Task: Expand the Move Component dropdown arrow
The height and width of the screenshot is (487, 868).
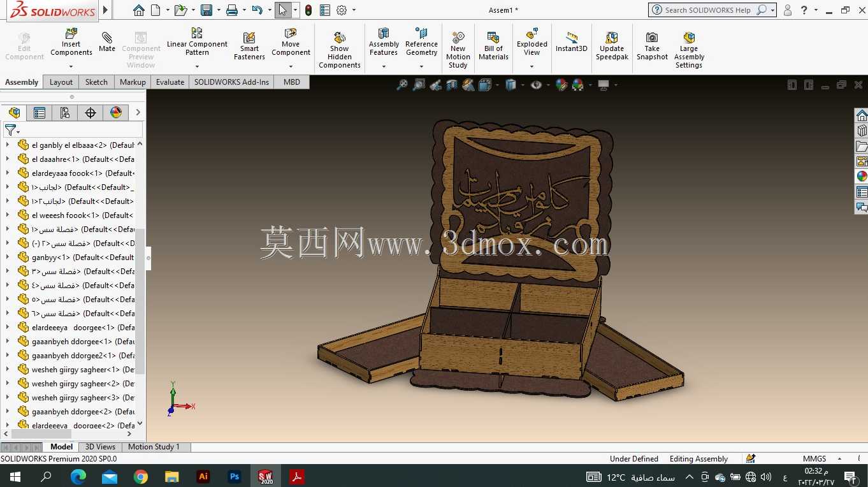Action: coord(291,66)
